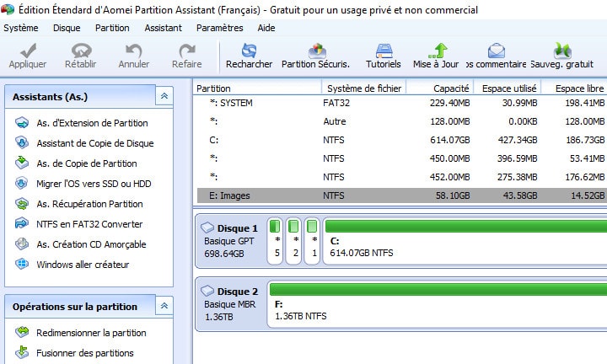607x364 pixels.
Task: Click the commentaire envelope toolbar icon
Action: [497, 51]
